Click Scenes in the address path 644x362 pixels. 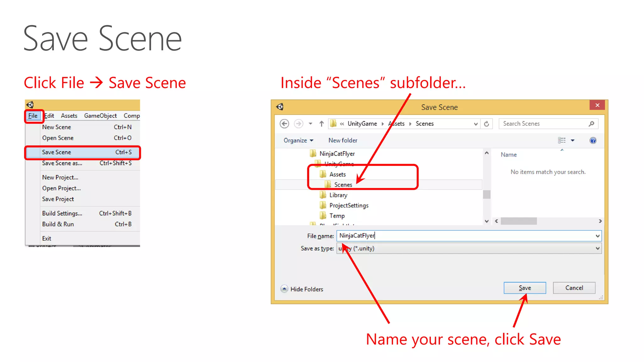[425, 124]
